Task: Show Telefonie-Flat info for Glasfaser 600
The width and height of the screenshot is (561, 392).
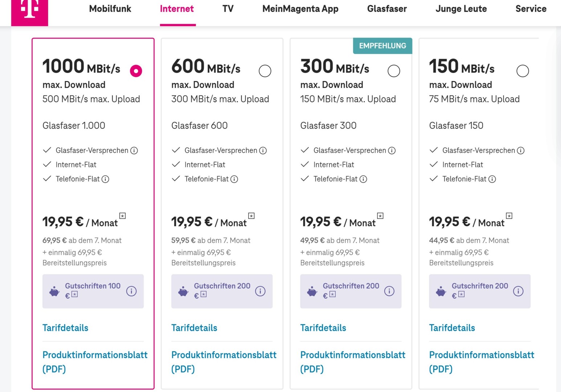Action: [234, 179]
